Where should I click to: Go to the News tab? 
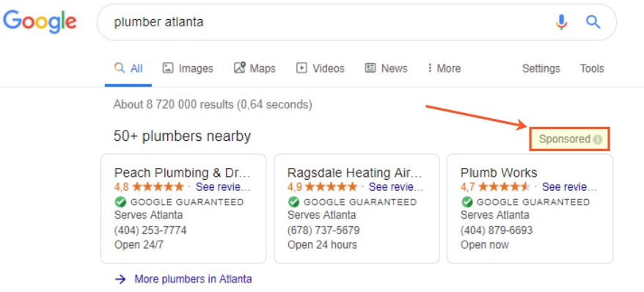(x=386, y=68)
